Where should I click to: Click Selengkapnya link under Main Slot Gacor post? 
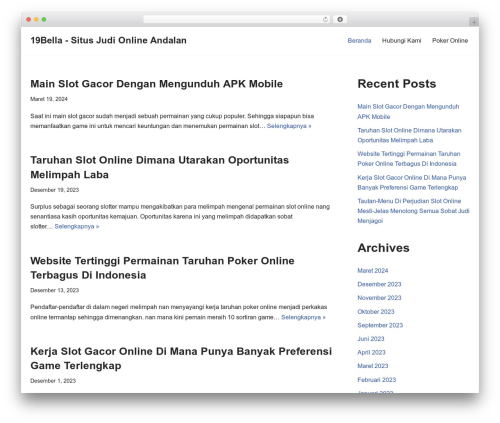click(x=289, y=126)
